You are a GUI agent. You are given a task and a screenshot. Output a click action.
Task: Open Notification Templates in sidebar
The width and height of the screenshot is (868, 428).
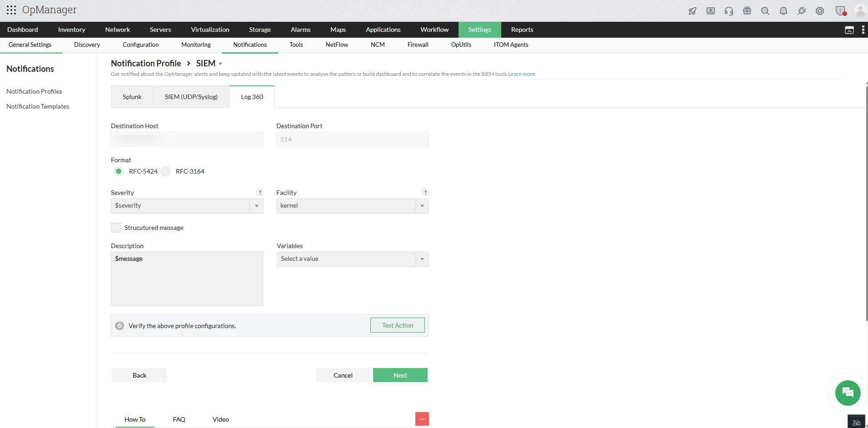[x=38, y=106]
